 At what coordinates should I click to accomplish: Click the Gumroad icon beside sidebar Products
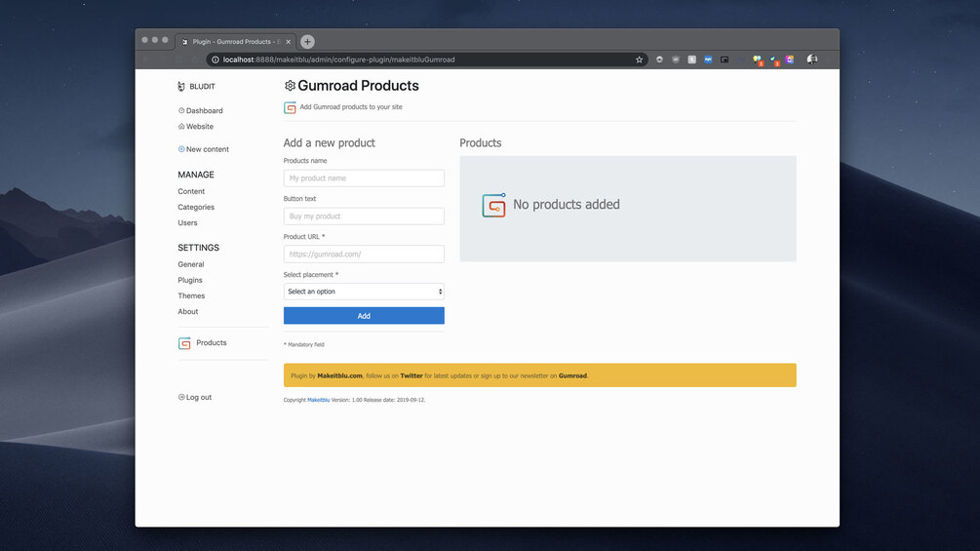point(184,343)
